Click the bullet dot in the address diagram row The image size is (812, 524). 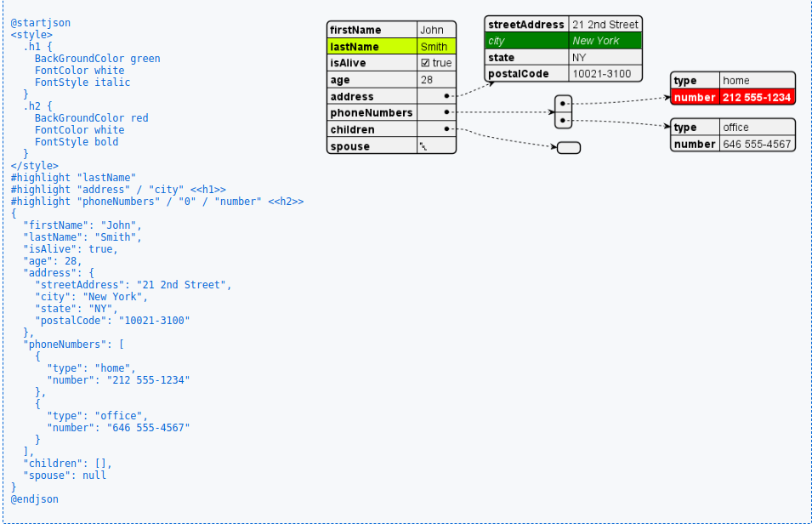446,96
